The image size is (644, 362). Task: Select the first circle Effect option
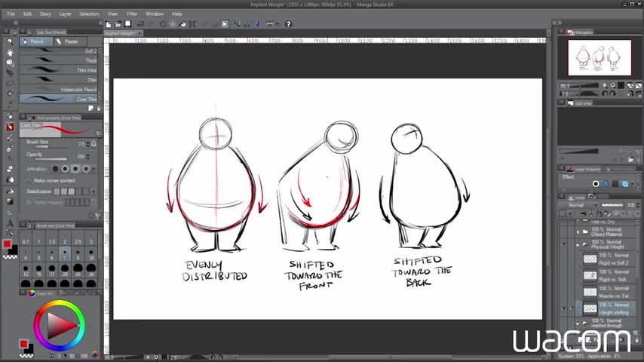(596, 184)
